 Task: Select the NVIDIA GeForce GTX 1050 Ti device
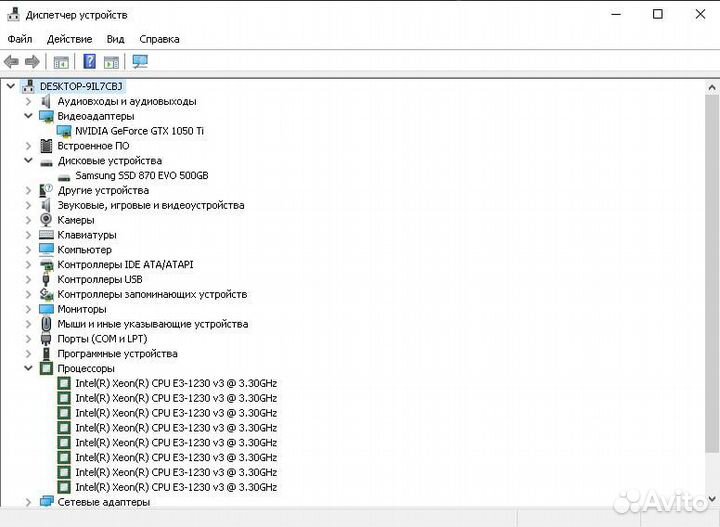[x=139, y=131]
